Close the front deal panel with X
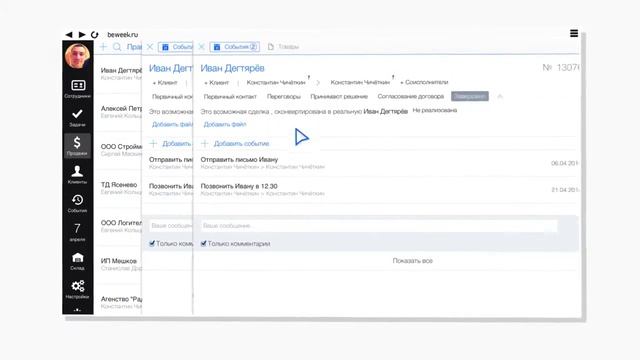Screen dimensions: 640x360 click(x=202, y=47)
